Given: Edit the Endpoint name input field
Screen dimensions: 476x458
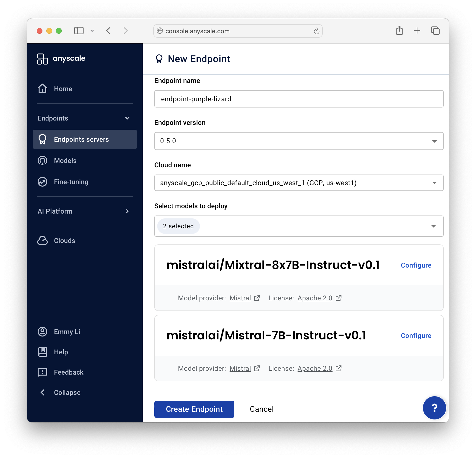Looking at the screenshot, I should (x=299, y=99).
